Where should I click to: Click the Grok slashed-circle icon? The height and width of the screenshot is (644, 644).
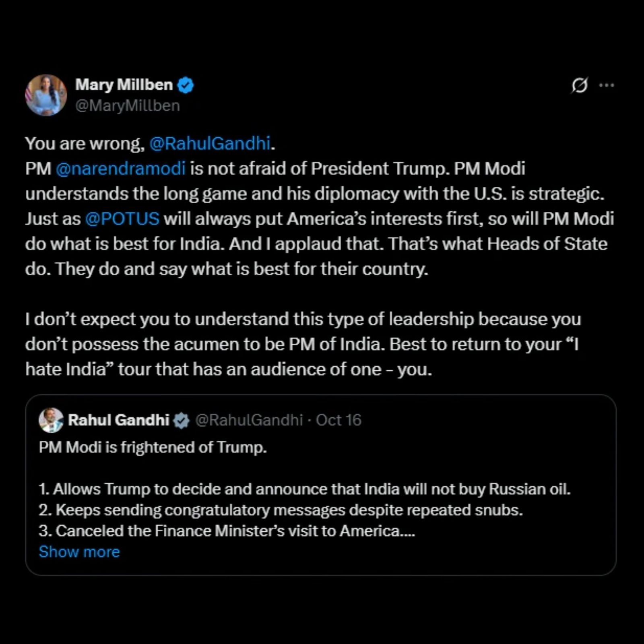579,85
